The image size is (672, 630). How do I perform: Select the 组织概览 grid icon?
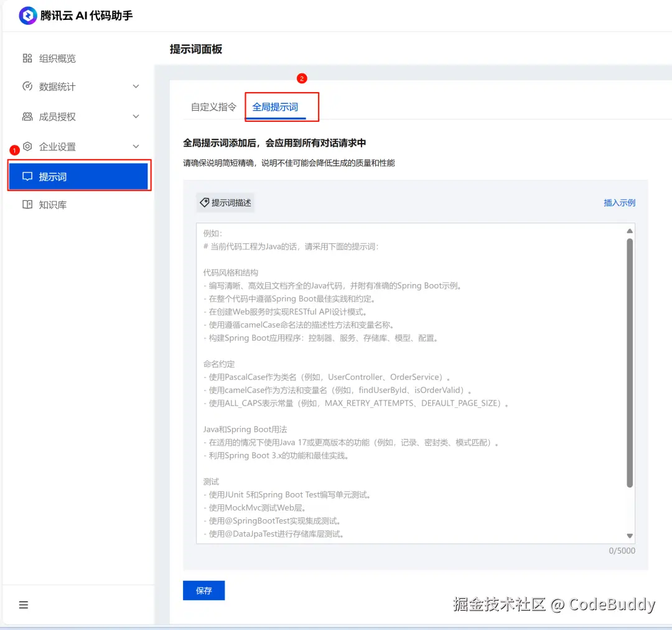pyautogui.click(x=26, y=58)
